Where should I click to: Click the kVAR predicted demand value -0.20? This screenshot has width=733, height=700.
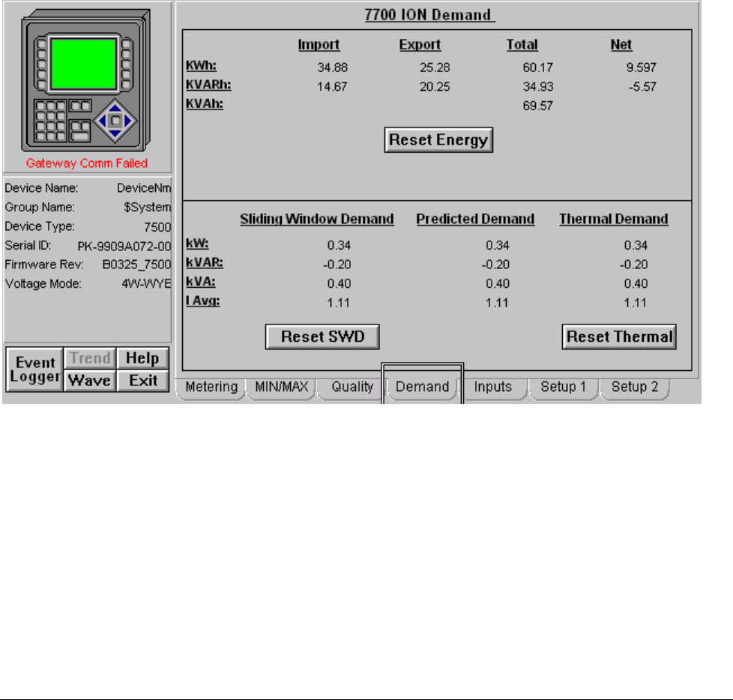(495, 265)
